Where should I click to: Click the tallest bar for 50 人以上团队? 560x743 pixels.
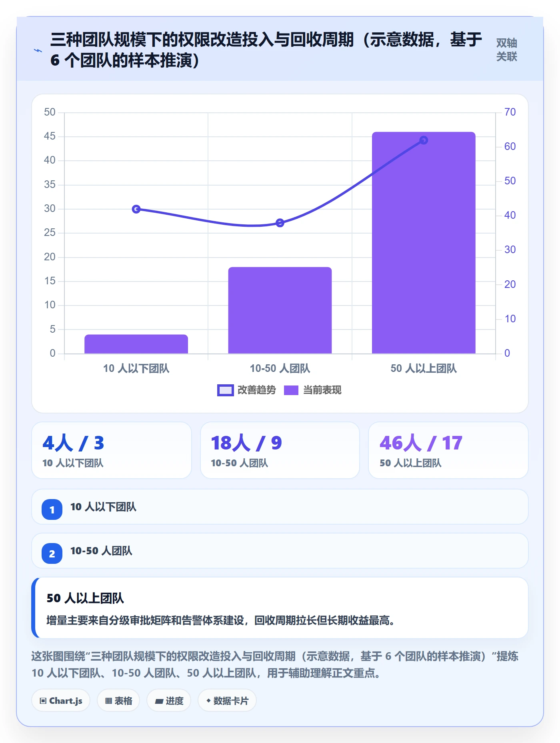(424, 243)
